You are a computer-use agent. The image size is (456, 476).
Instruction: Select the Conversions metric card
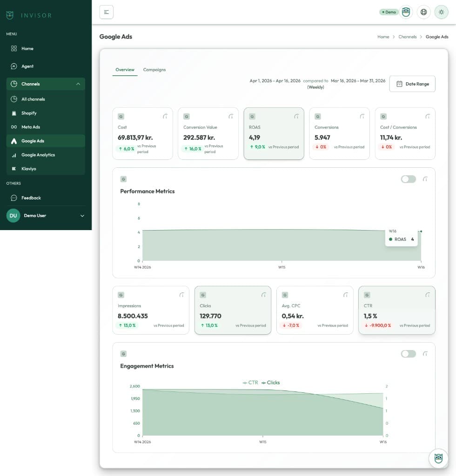pyautogui.click(x=339, y=133)
